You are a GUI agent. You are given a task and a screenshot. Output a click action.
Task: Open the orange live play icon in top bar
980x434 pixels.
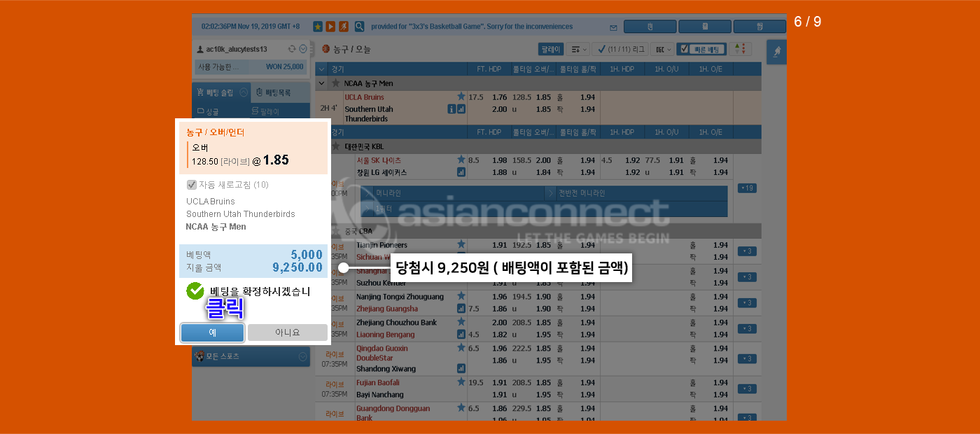pyautogui.click(x=330, y=27)
